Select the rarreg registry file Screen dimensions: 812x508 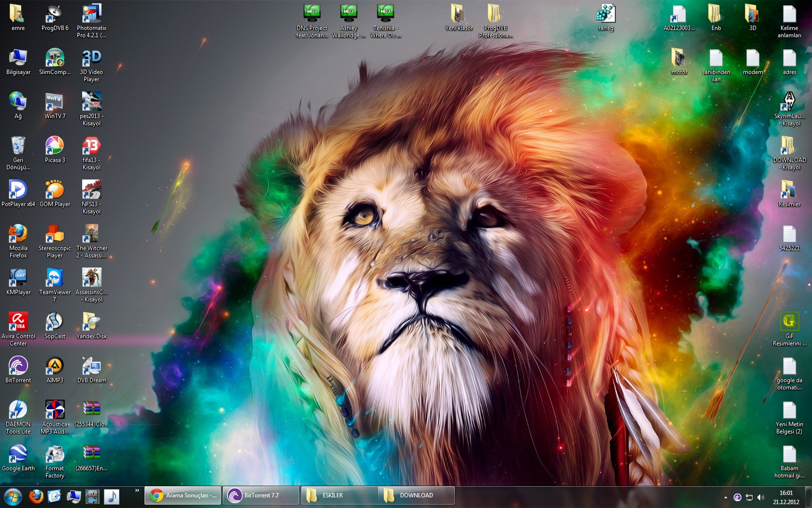point(606,18)
